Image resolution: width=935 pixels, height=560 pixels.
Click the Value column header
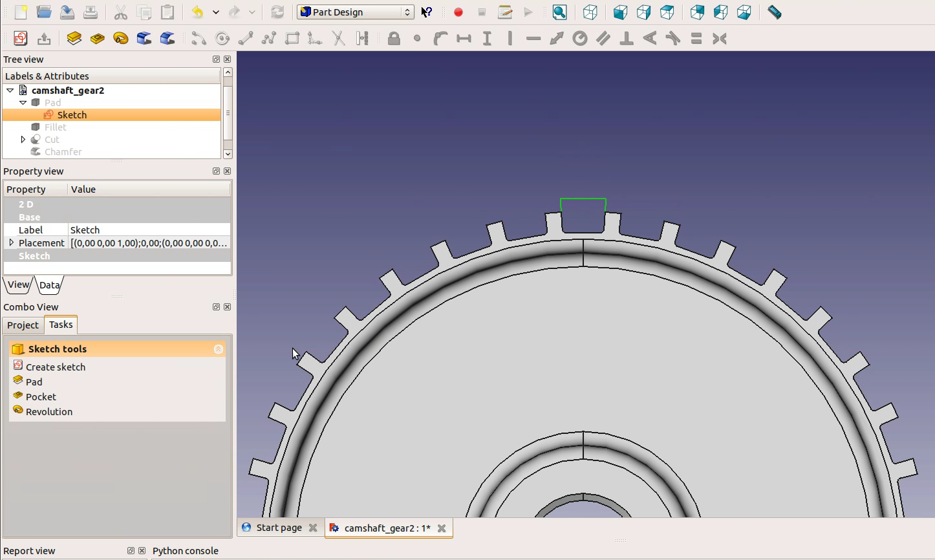point(149,189)
